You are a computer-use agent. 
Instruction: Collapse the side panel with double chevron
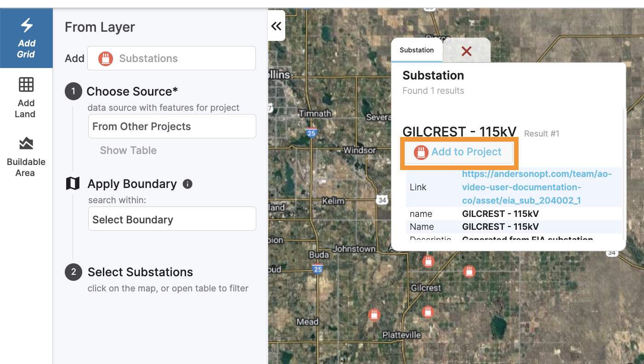[x=276, y=26]
